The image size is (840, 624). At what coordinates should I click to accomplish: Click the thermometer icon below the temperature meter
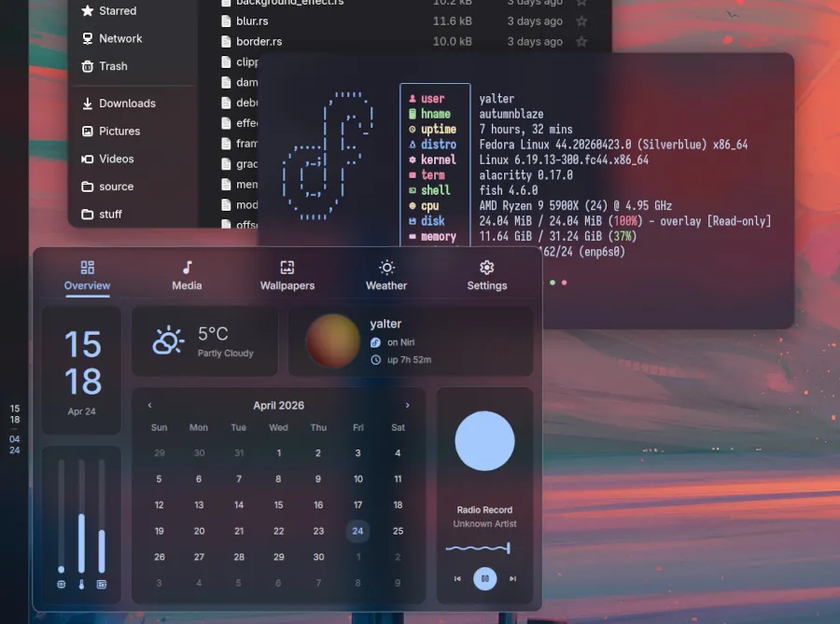pos(81,585)
